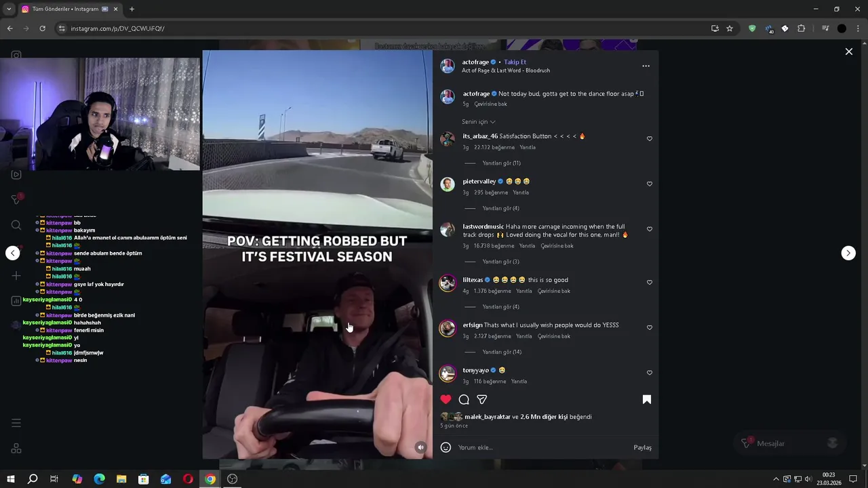Focus the 'Yorum ekle...' comment field
Viewport: 868px width, 488px height.
[x=542, y=447]
